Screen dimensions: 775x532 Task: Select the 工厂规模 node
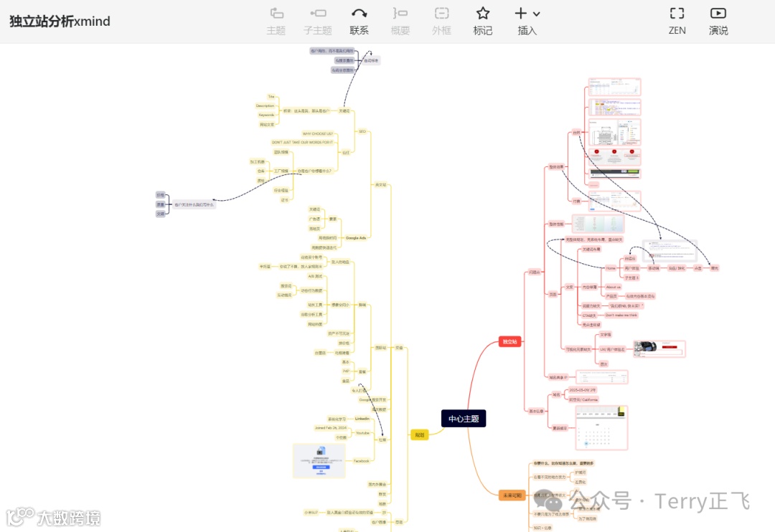(281, 171)
